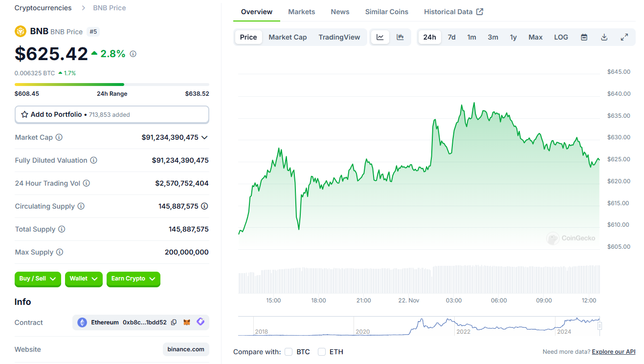Click the 24 Hour Trading Vol info icon
This screenshot has height=364, width=644.
click(x=87, y=183)
